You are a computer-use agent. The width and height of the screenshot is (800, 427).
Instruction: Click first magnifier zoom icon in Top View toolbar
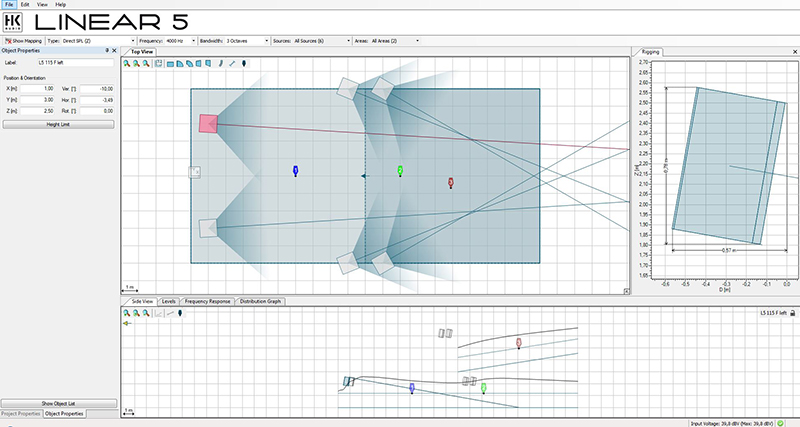click(x=127, y=64)
